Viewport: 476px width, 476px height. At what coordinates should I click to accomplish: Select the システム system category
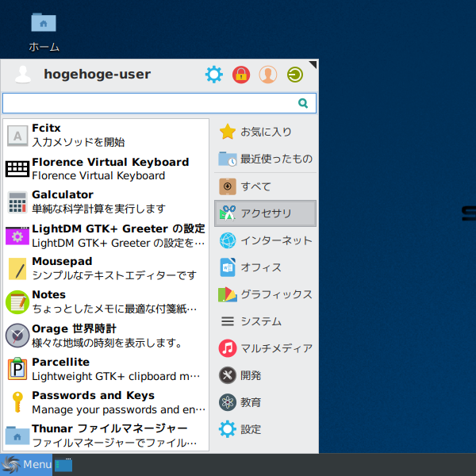tap(265, 321)
